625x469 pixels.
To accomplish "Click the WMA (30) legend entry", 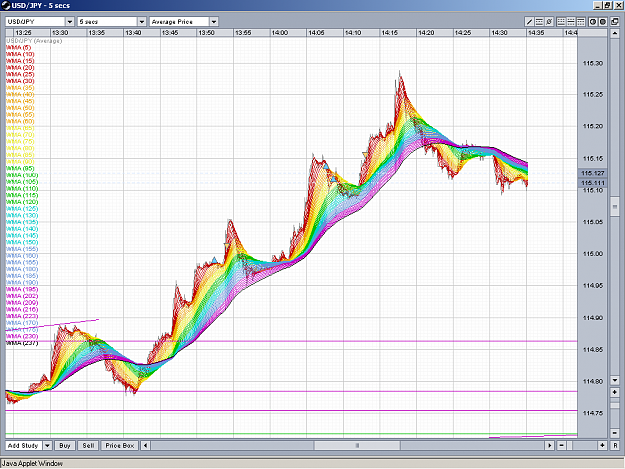I will click(20, 81).
